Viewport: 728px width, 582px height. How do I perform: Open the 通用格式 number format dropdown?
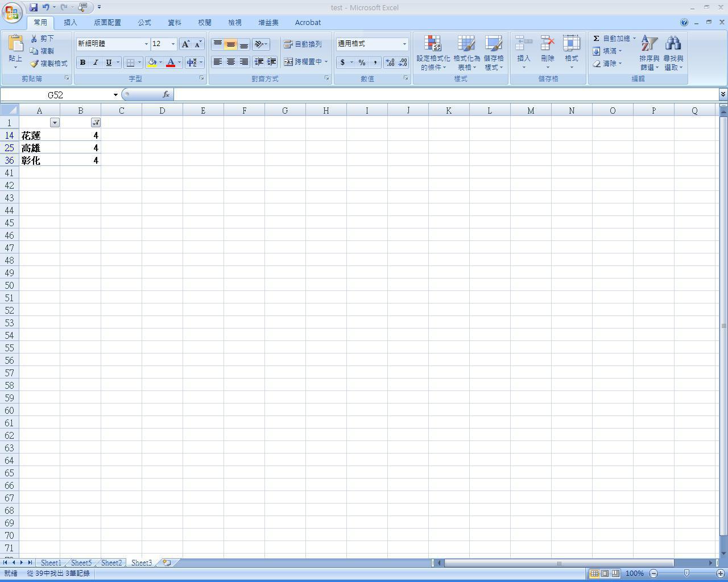[404, 44]
